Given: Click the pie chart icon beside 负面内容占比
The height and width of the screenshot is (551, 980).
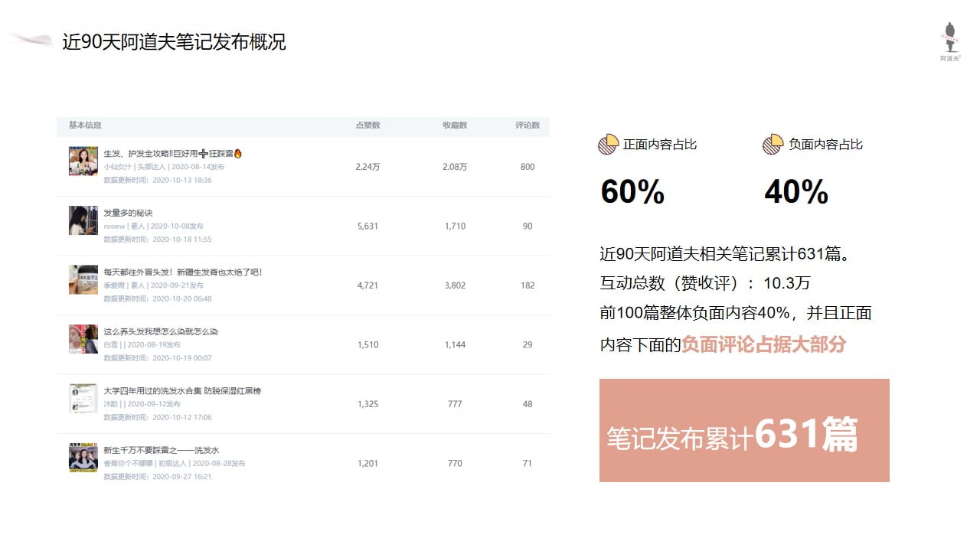Looking at the screenshot, I should pos(773,144).
